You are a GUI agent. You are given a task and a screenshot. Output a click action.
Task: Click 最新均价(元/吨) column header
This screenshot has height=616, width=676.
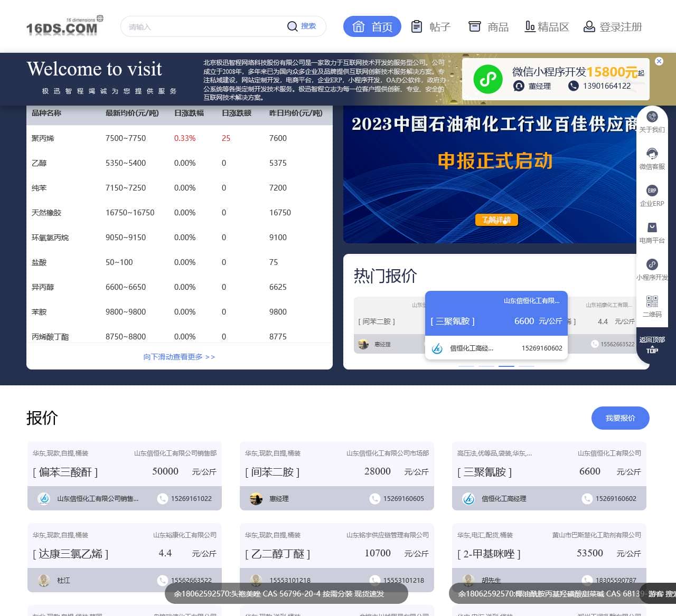tap(132, 113)
